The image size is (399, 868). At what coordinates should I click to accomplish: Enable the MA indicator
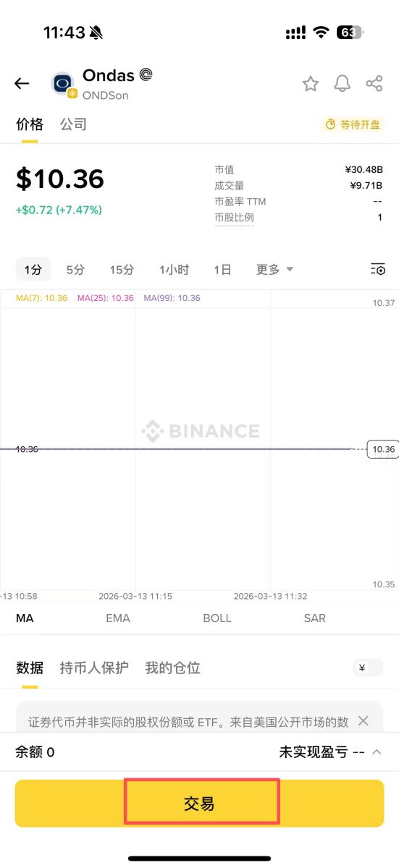[x=25, y=618]
